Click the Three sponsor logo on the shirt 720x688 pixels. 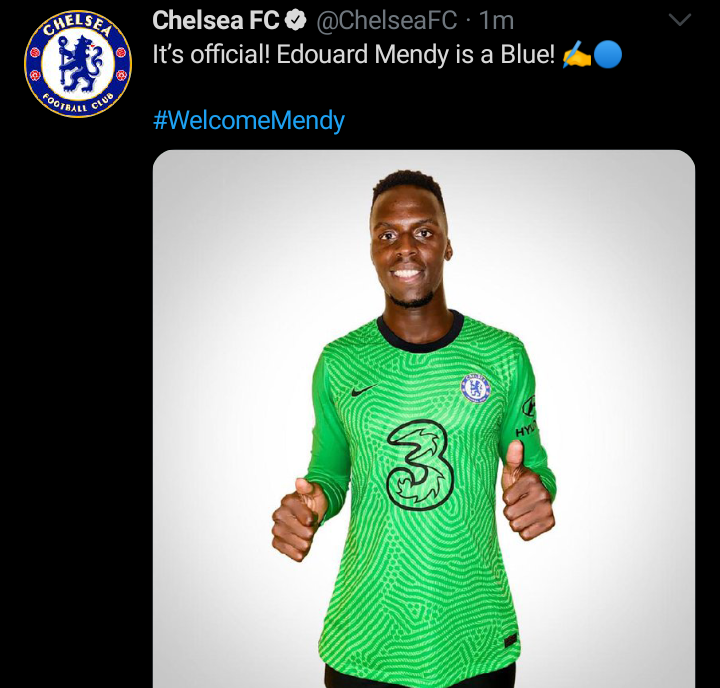[x=420, y=465]
